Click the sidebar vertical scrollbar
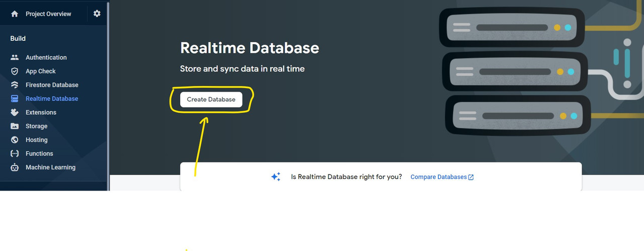 tap(108, 96)
